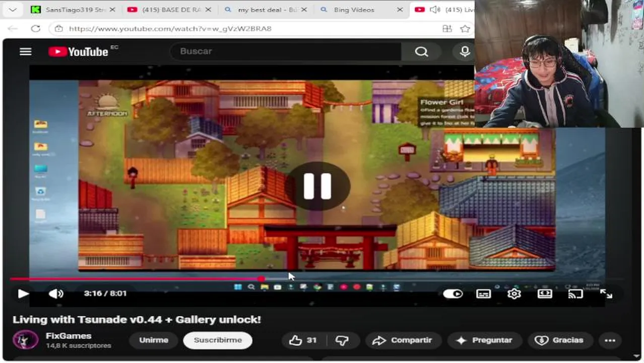644x363 pixels.
Task: Open the FixGames channel name link
Action: pos(69,336)
